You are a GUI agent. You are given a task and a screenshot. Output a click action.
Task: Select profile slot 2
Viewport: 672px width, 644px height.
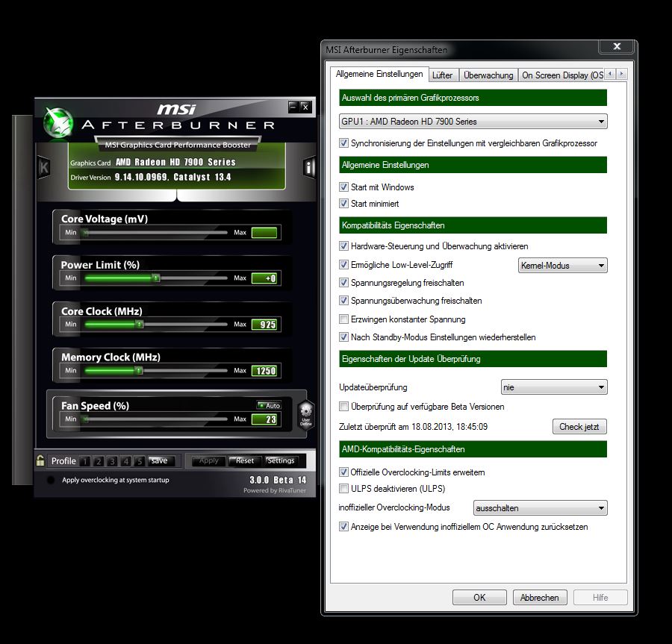click(x=99, y=461)
